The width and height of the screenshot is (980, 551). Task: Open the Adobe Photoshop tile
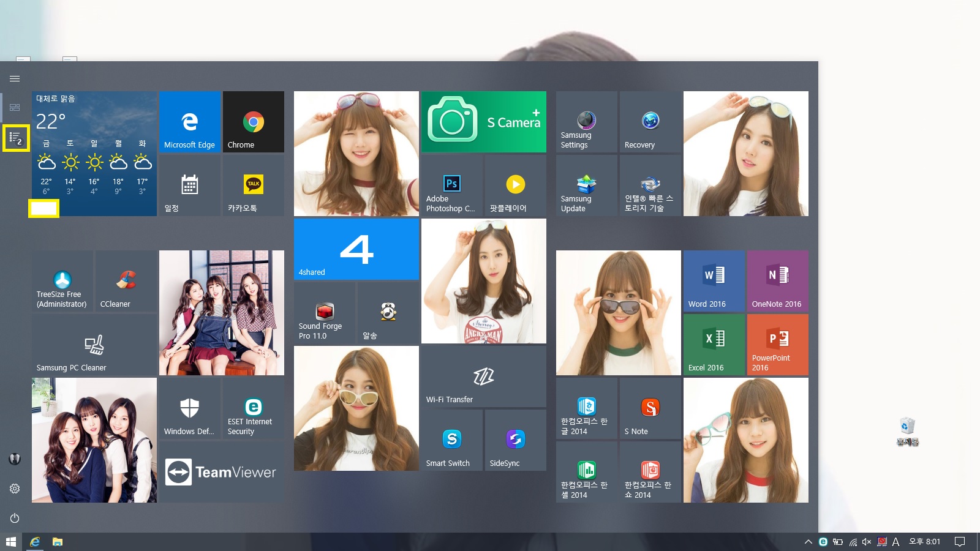click(451, 186)
